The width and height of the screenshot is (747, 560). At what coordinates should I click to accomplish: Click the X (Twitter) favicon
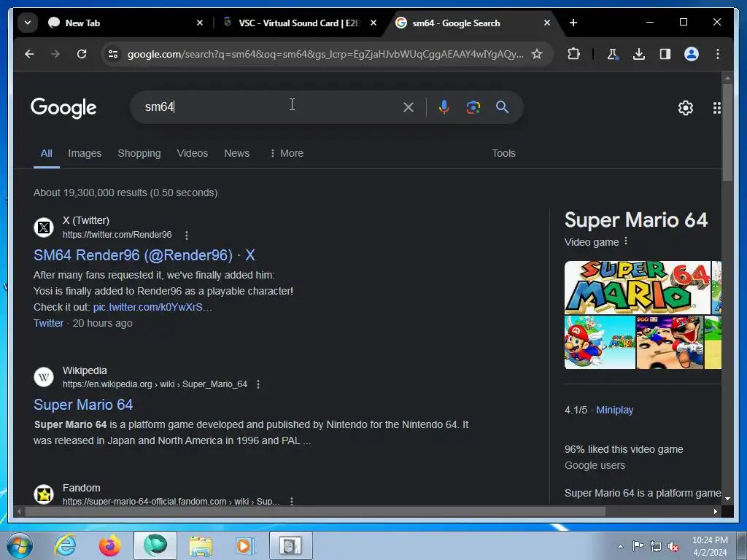pyautogui.click(x=44, y=227)
